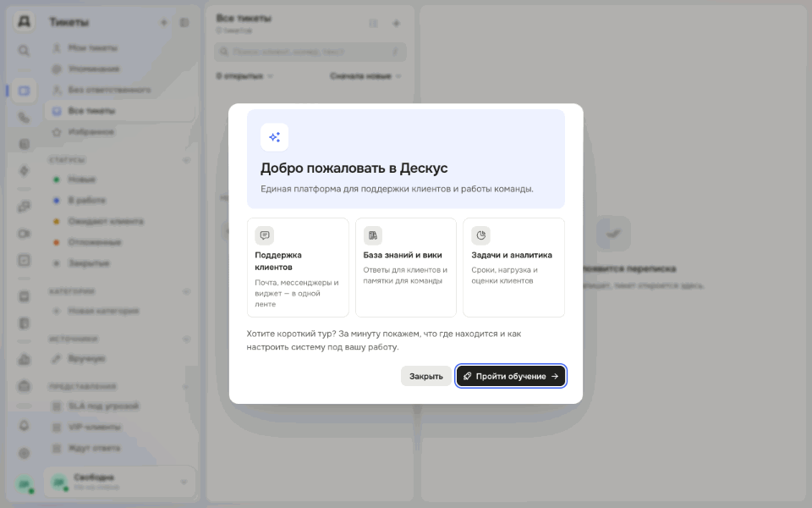Click the Д logo in the left rail
This screenshot has width=812, height=508.
pos(24,22)
